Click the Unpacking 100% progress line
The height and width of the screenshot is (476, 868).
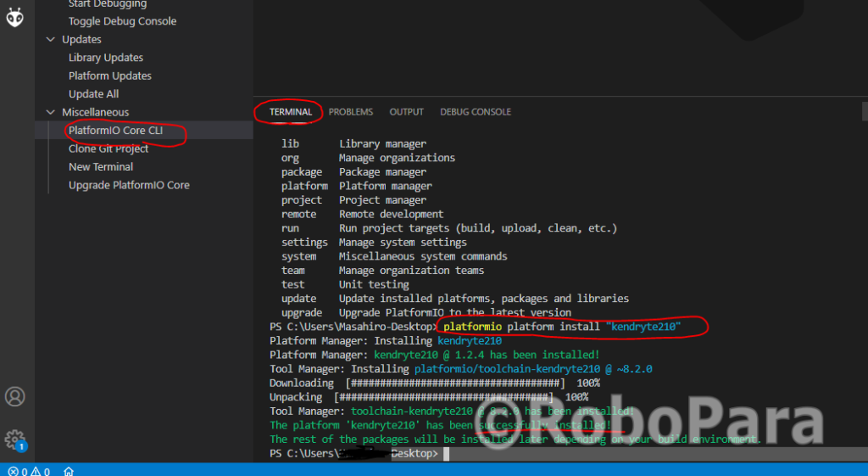[429, 397]
